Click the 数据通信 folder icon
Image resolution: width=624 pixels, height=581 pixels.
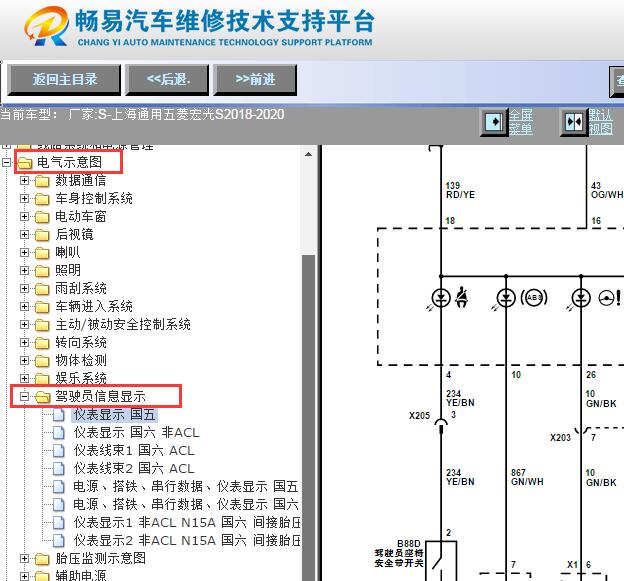[42, 181]
